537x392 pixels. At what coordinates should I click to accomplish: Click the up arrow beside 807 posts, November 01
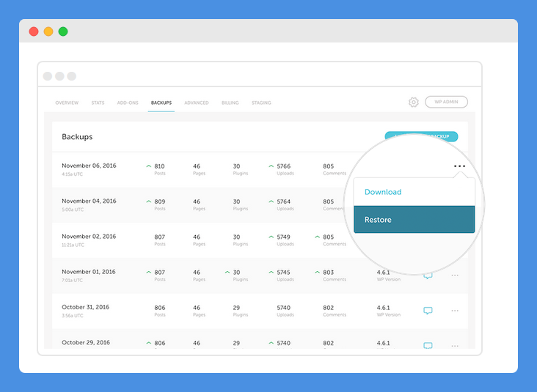149,273
